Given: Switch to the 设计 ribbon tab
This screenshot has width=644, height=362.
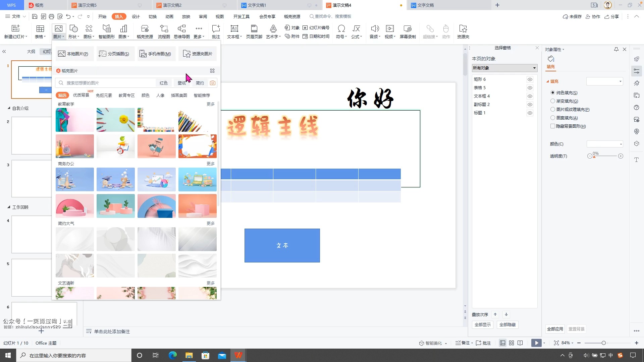Looking at the screenshot, I should point(136,16).
